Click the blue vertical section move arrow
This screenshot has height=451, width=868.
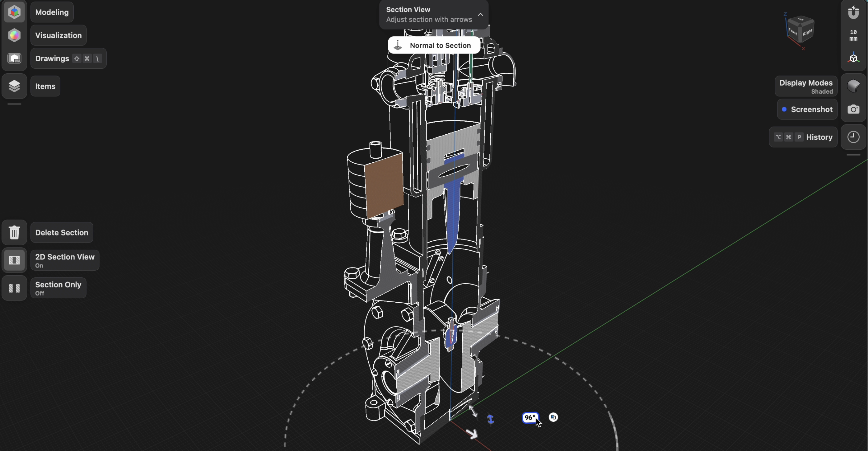click(491, 419)
